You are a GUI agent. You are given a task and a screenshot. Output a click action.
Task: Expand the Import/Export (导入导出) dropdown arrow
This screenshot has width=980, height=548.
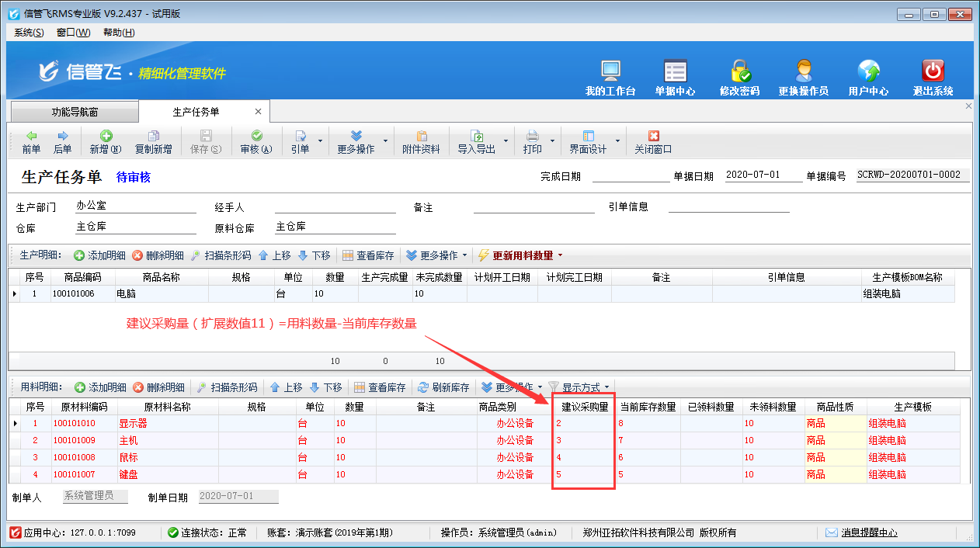tap(506, 141)
